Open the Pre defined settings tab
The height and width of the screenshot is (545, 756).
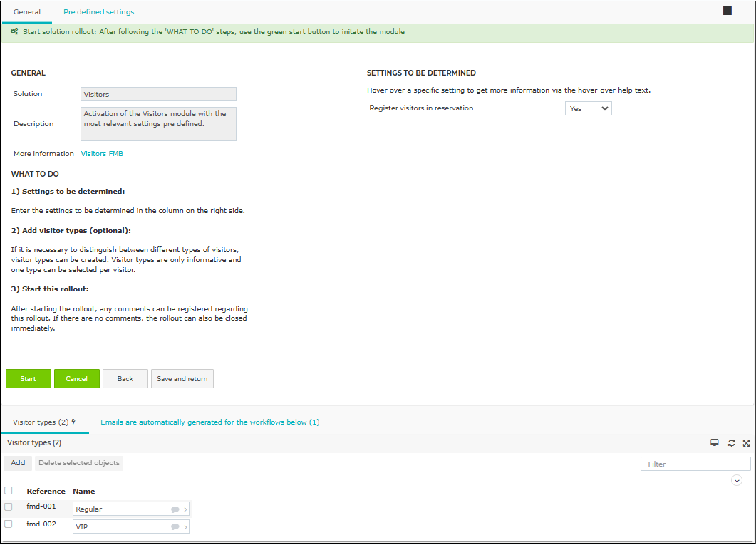pyautogui.click(x=99, y=11)
